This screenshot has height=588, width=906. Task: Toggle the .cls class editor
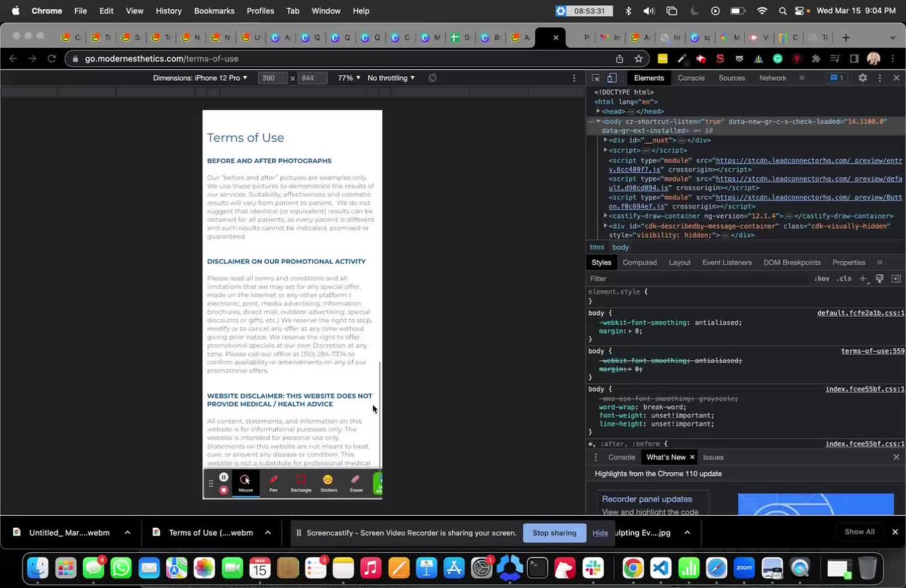click(844, 279)
